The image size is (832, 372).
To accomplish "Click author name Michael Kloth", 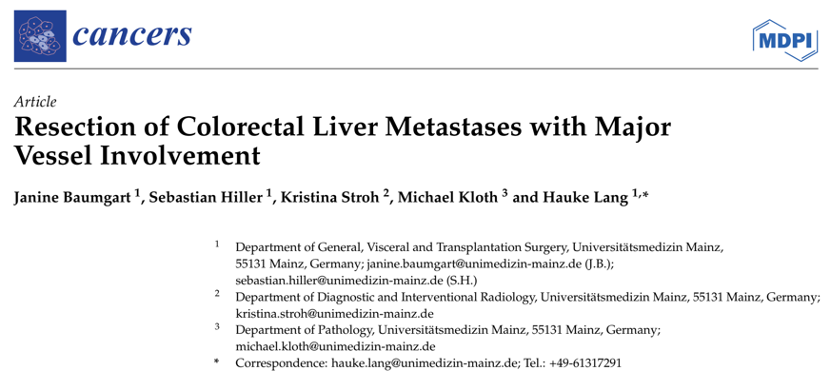I will pyautogui.click(x=448, y=197).
